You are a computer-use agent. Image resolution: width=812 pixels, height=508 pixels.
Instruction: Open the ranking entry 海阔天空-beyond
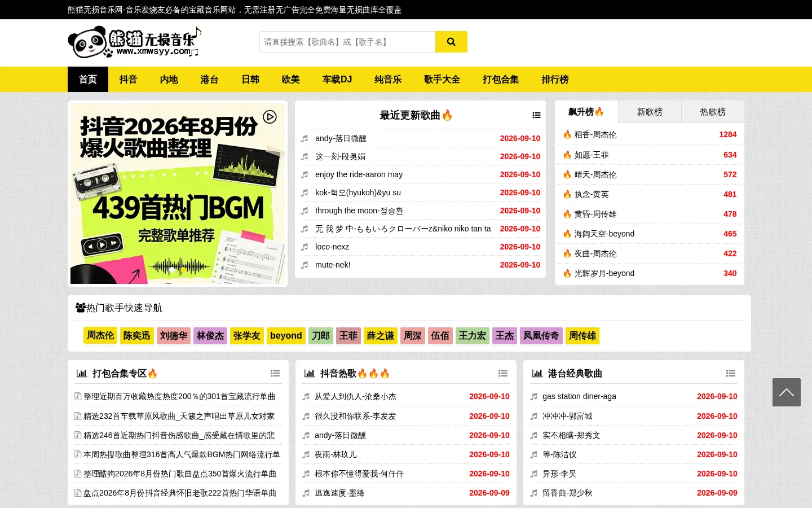tap(604, 234)
